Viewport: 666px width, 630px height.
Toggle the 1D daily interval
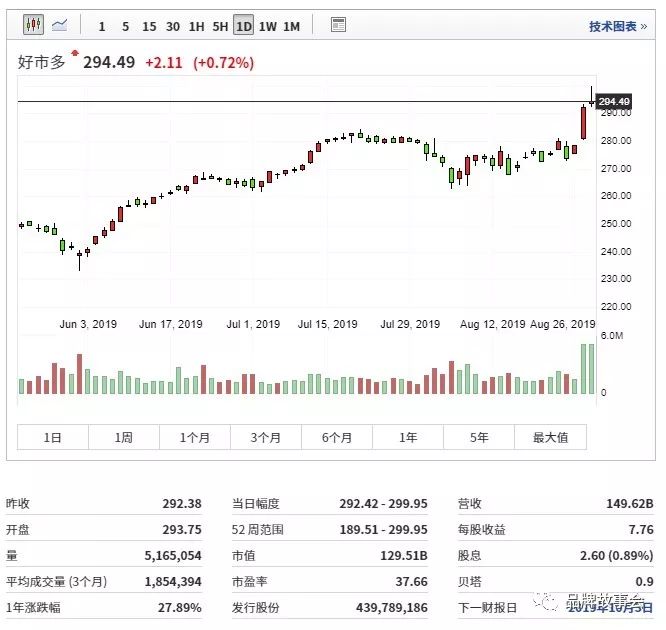(244, 26)
